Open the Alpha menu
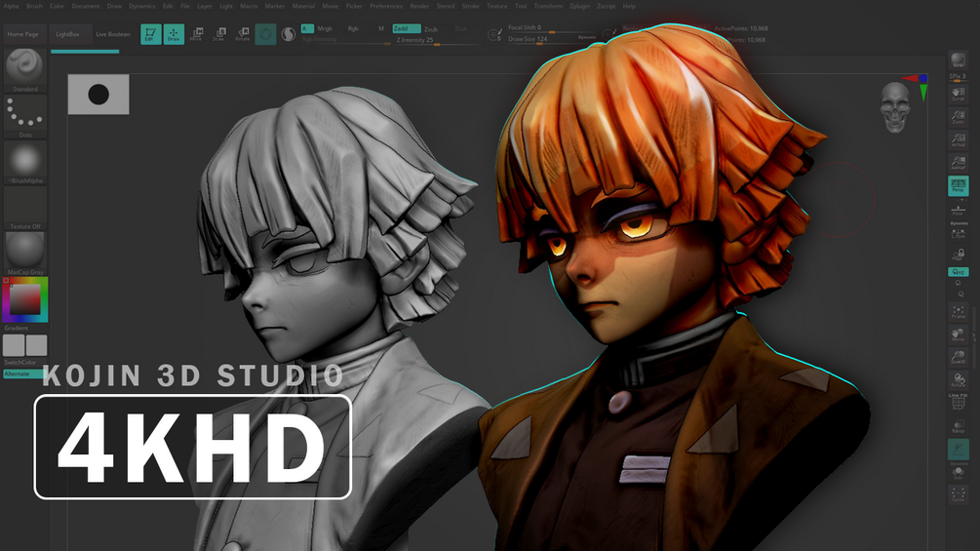The height and width of the screenshot is (551, 980). 12,6
